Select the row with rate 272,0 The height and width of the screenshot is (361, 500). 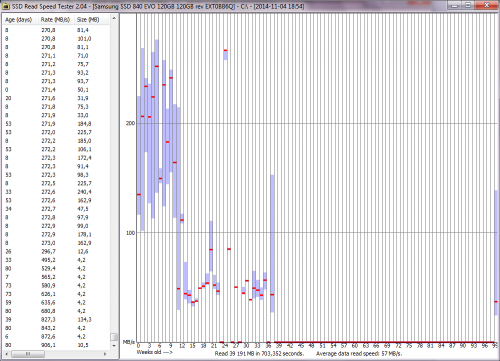56,132
